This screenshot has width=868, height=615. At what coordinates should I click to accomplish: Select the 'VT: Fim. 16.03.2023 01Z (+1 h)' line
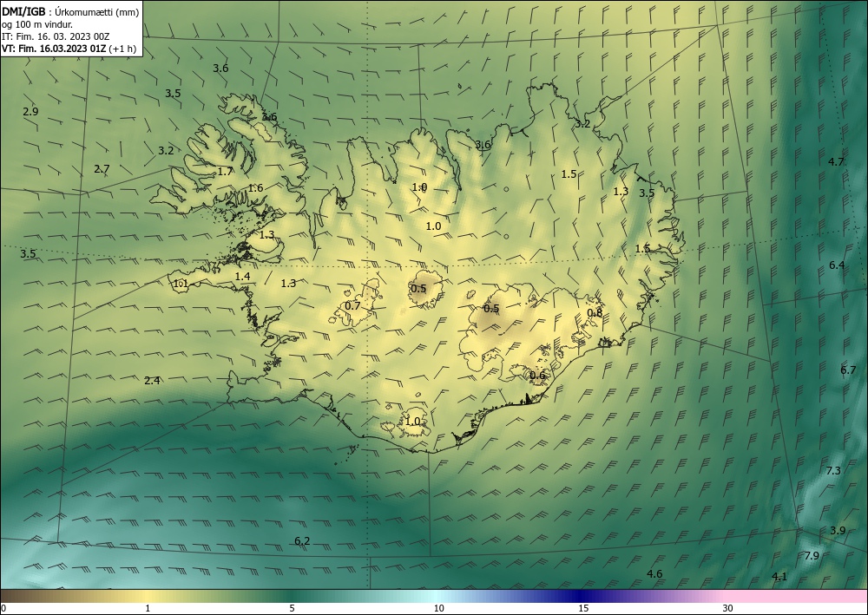point(69,49)
